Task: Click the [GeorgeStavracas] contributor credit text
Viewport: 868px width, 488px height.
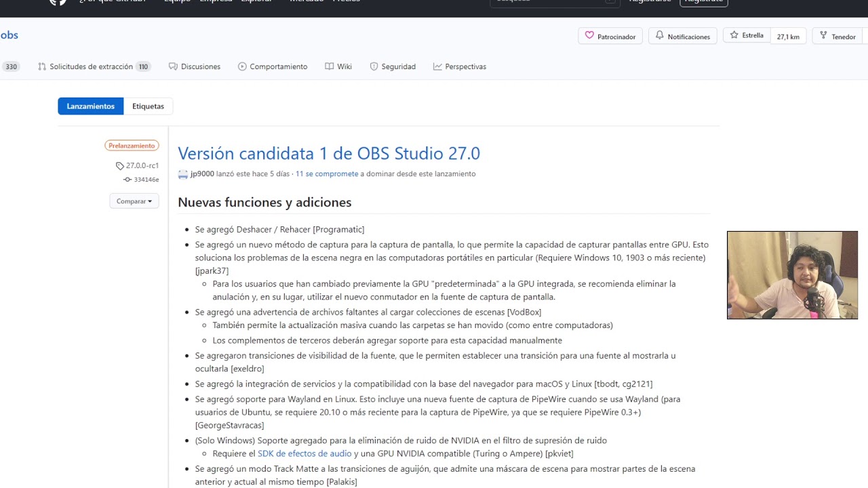Action: click(x=229, y=425)
